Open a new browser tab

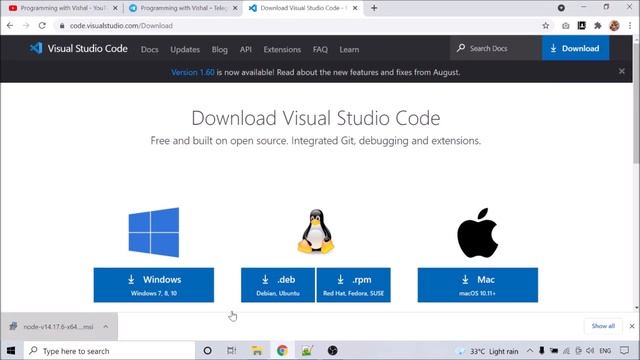click(x=374, y=8)
